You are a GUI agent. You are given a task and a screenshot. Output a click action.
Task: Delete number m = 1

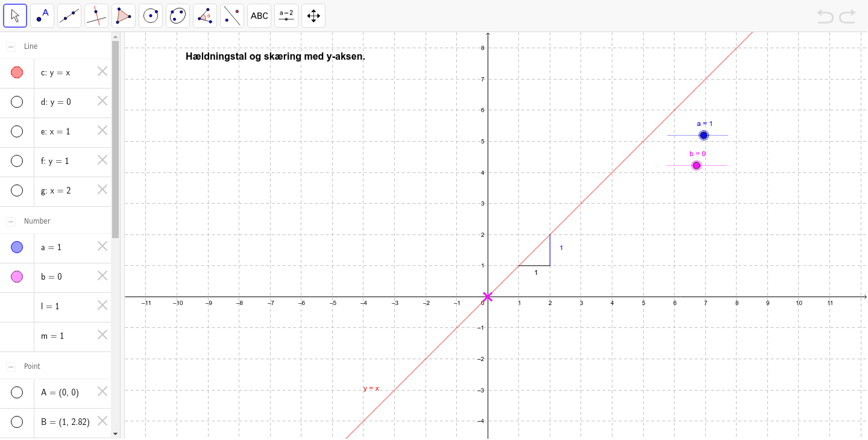point(102,335)
